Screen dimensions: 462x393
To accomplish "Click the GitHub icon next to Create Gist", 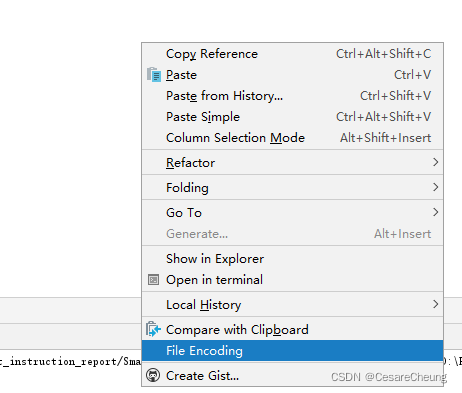I will tap(153, 376).
